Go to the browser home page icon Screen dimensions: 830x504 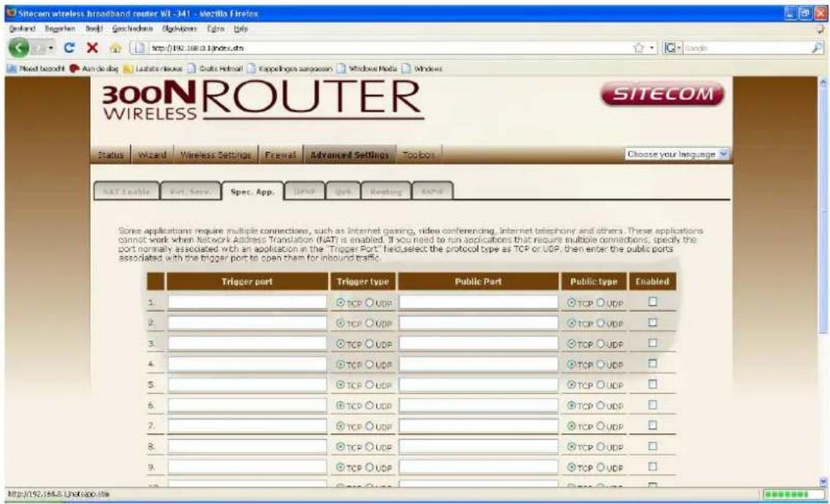tap(114, 48)
